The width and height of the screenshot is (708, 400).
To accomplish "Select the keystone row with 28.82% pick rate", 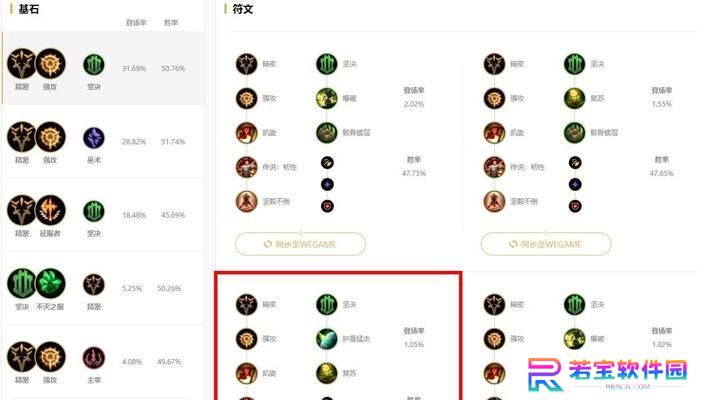I will pos(103,141).
